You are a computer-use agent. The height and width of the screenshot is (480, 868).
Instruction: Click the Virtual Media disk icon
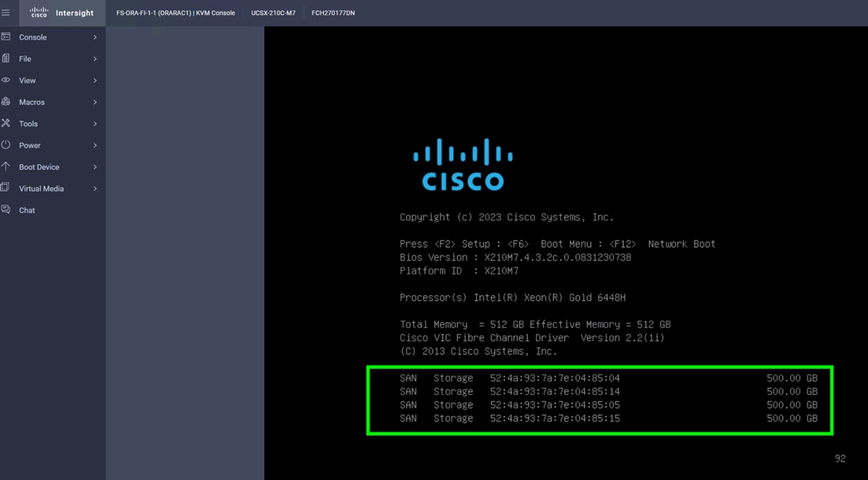tap(6, 188)
